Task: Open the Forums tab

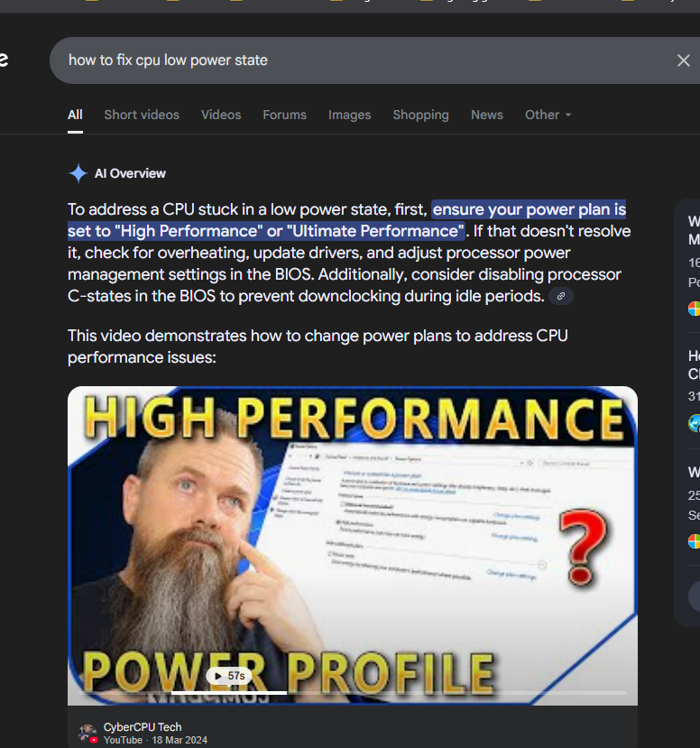Action: click(285, 115)
